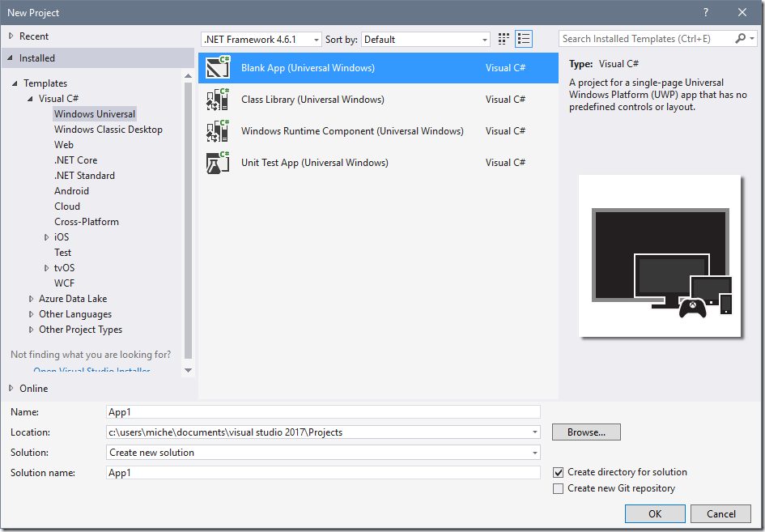Viewport: 765px width, 532px height.
Task: Select the .NET Core category
Action: 75,160
